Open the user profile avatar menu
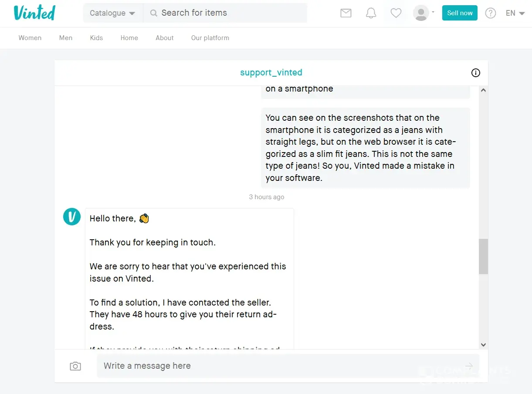This screenshot has height=394, width=532. tap(423, 13)
